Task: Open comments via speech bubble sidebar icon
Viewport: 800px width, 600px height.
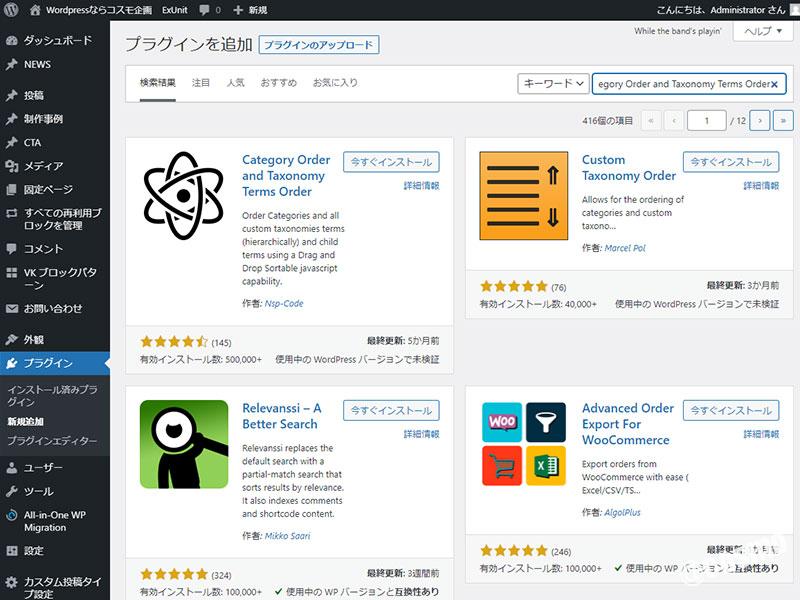Action: click(11, 248)
